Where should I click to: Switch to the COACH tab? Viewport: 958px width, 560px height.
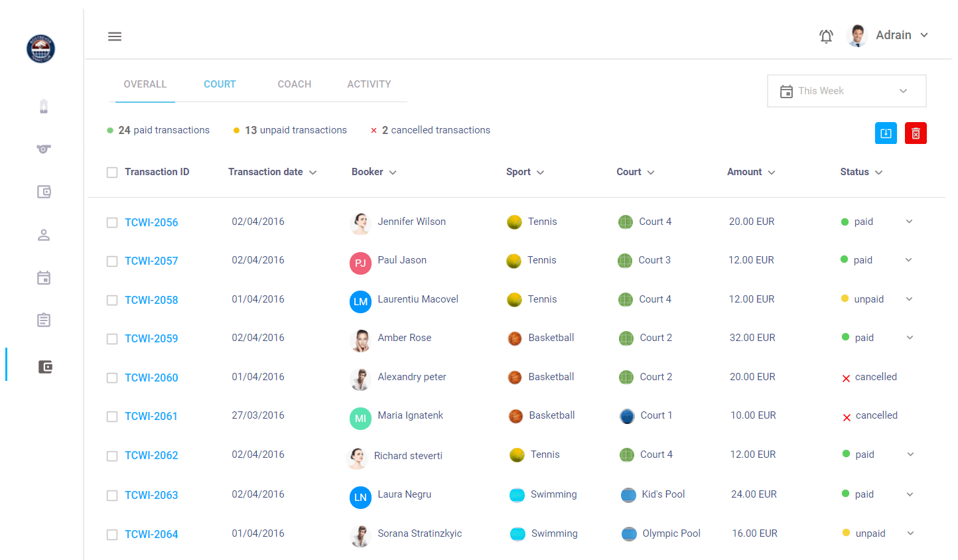coord(295,84)
